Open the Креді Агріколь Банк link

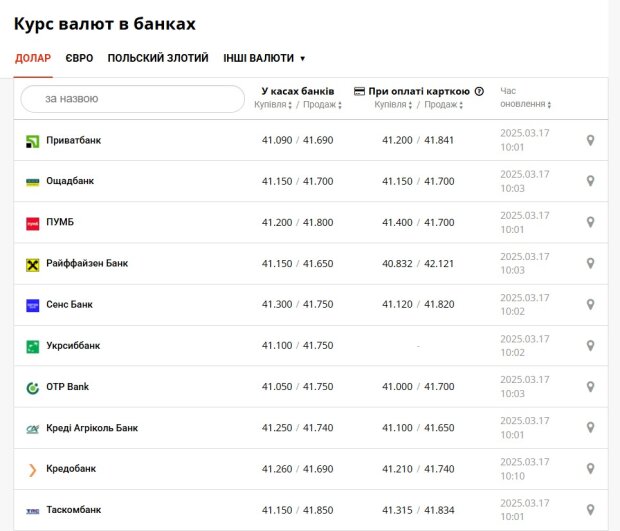pyautogui.click(x=92, y=428)
